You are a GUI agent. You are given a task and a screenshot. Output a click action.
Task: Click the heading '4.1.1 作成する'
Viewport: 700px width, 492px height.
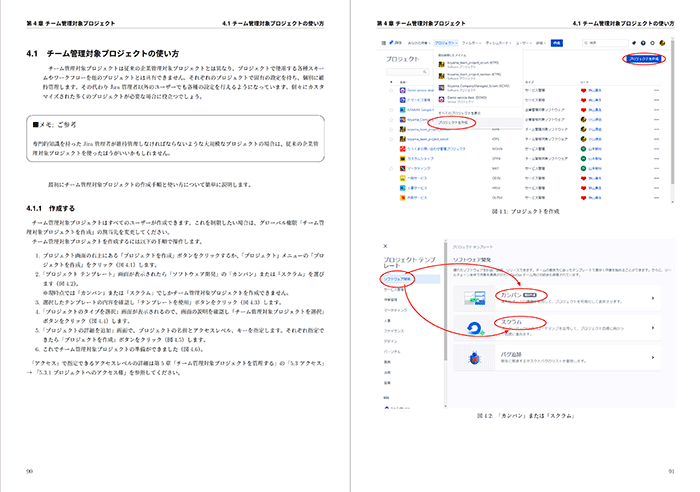point(50,208)
